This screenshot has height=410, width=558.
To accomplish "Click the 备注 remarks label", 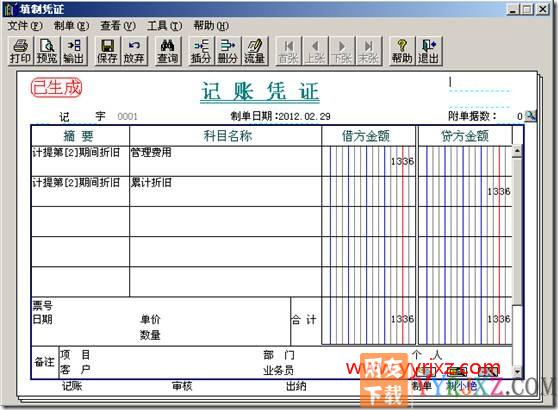I will pos(44,362).
